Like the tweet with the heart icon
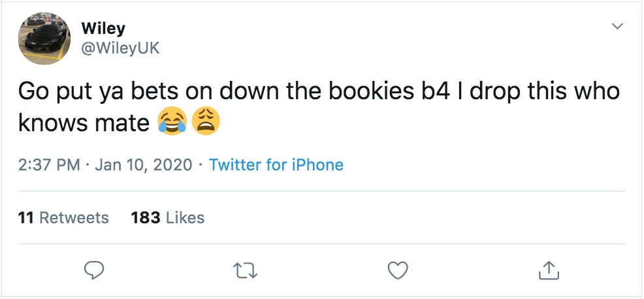The width and height of the screenshot is (644, 299). (398, 269)
